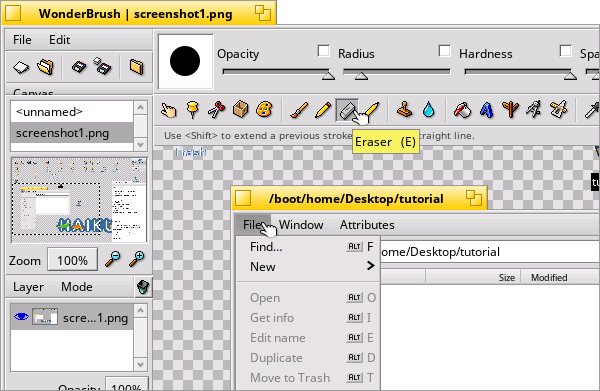Select the blue water drop blur tool
The width and height of the screenshot is (600, 391).
[x=429, y=110]
